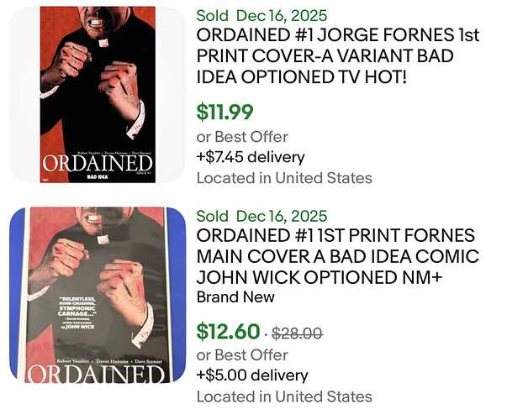The width and height of the screenshot is (507, 420).
Task: Click the +$7.45 delivery text
Action: 250,157
